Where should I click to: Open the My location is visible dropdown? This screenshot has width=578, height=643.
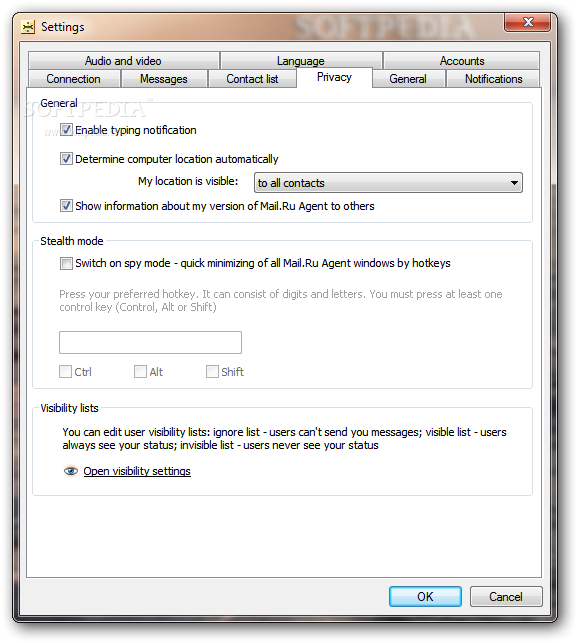(388, 182)
